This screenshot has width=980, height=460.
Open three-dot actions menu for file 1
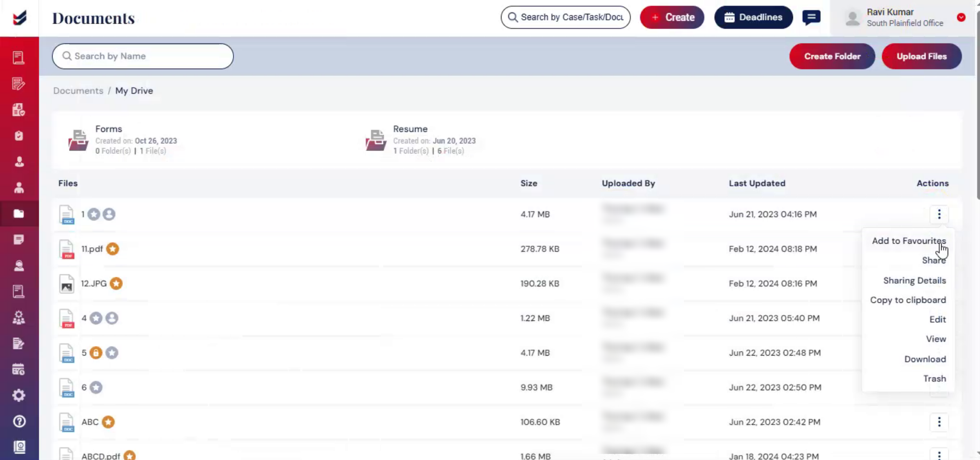tap(939, 214)
